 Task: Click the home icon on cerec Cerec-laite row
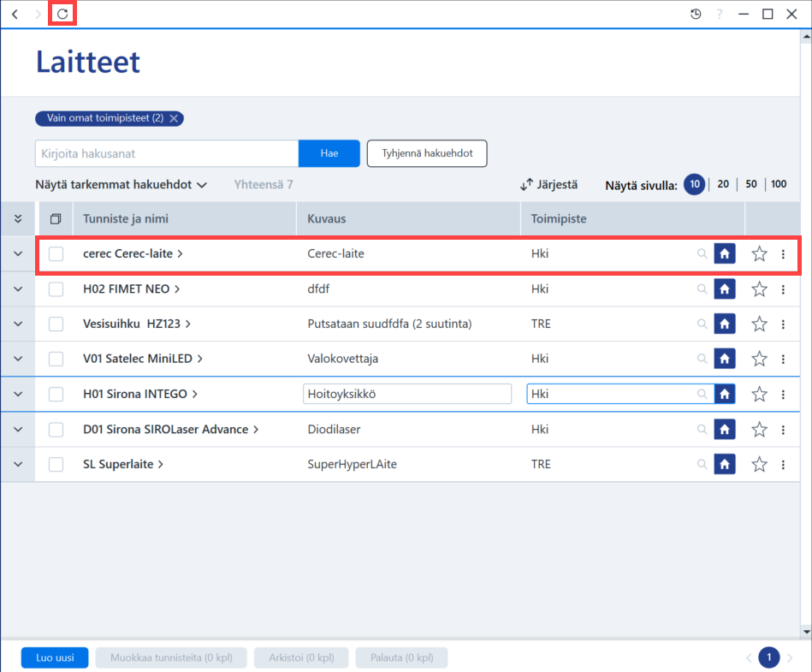pyautogui.click(x=725, y=254)
